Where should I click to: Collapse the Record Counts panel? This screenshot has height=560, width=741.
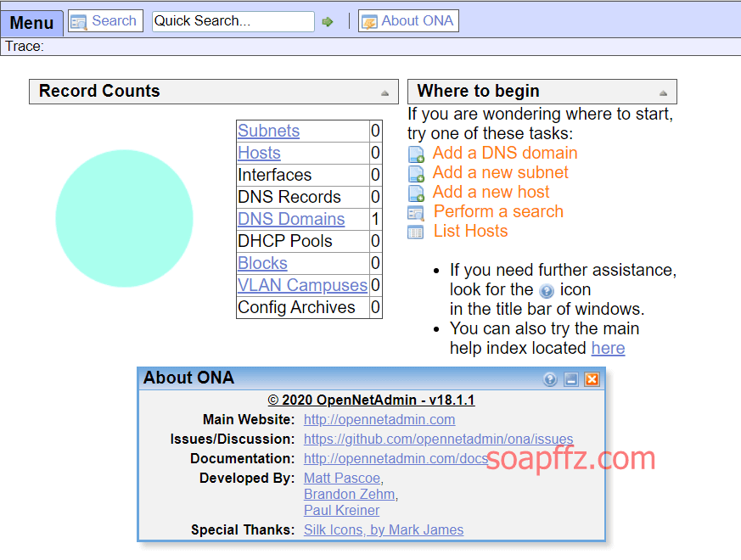385,93
